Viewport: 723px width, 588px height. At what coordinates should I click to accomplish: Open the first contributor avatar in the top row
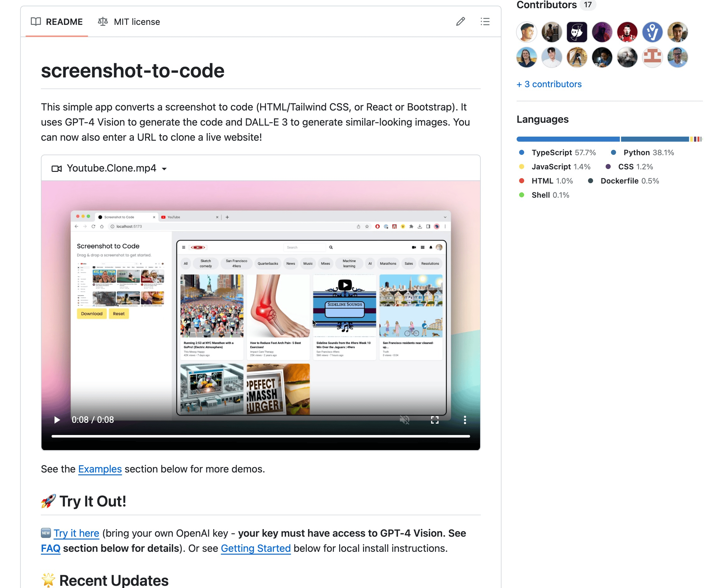coord(527,32)
